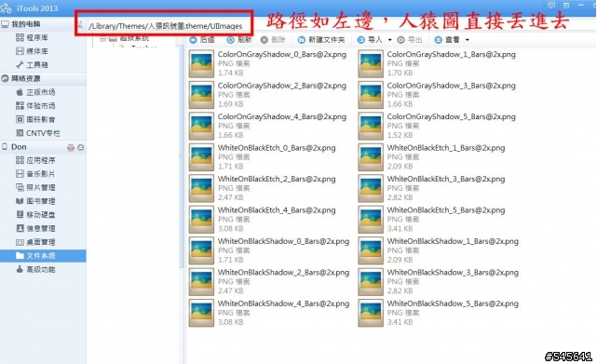Select ColorOnGrayShadow_2_Bars@2x.png thumbnail
597x364 pixels.
pos(201,95)
